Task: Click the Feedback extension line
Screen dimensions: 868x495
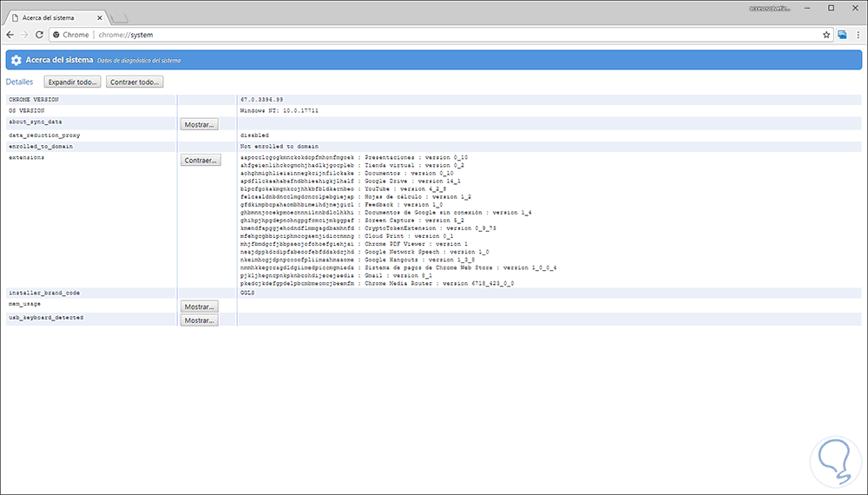Action: tap(341, 205)
